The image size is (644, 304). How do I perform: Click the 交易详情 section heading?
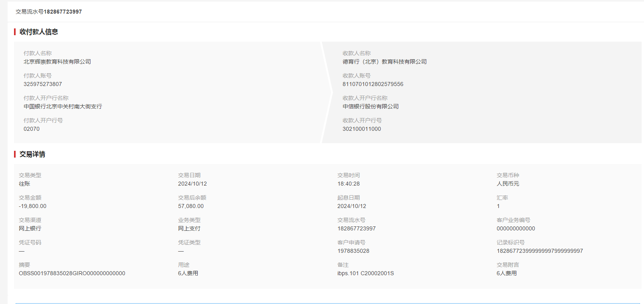[x=32, y=154]
